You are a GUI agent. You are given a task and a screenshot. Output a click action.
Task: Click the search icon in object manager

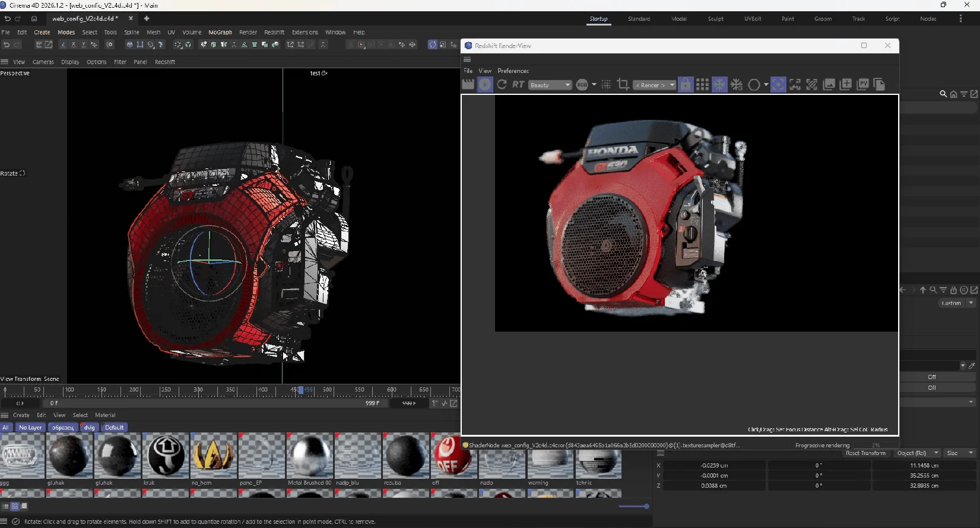pos(943,94)
